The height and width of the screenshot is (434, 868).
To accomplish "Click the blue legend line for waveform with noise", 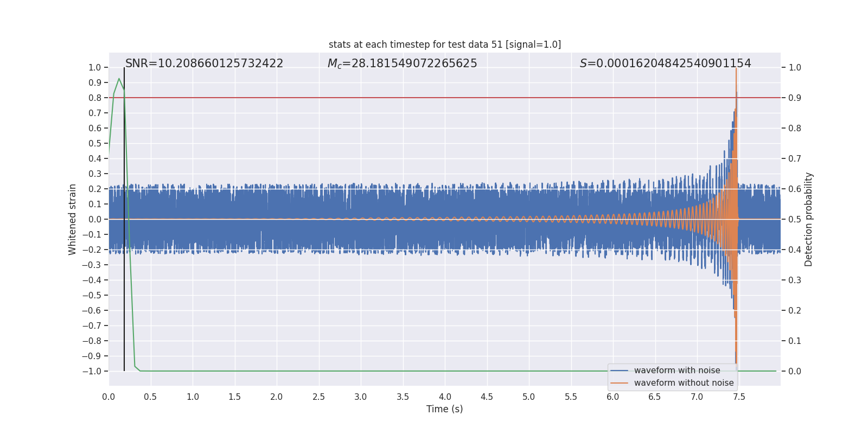I will pos(619,371).
